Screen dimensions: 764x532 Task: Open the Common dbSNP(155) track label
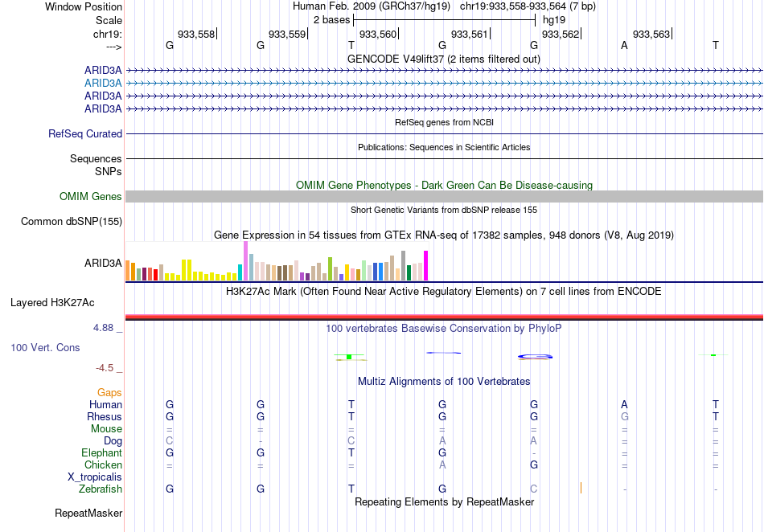(x=72, y=222)
